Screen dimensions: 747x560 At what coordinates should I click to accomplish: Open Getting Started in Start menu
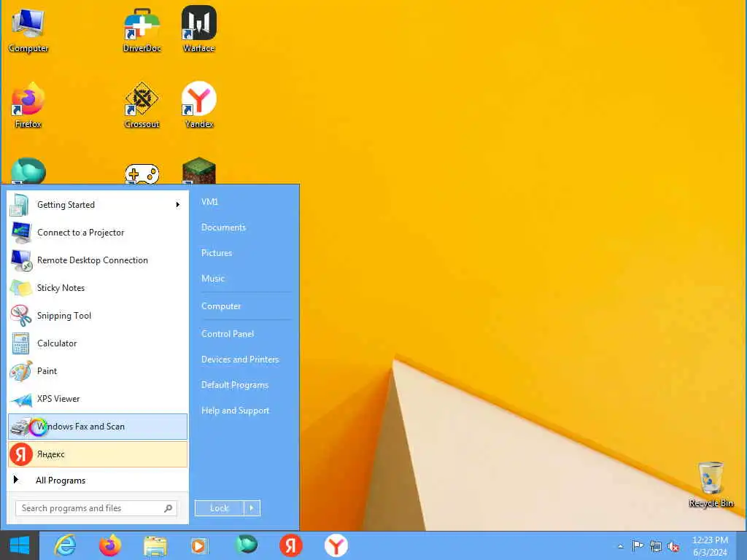point(98,205)
